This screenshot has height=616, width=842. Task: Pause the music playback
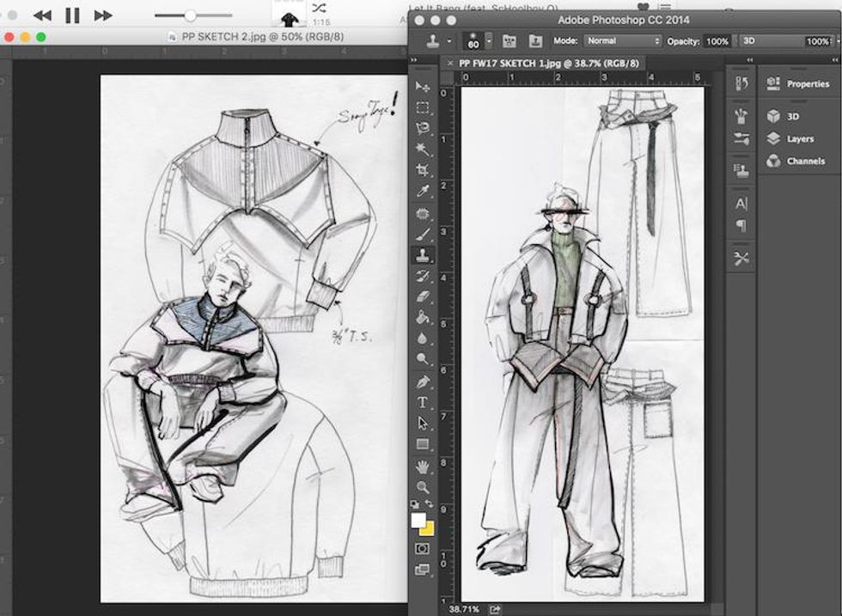[72, 15]
